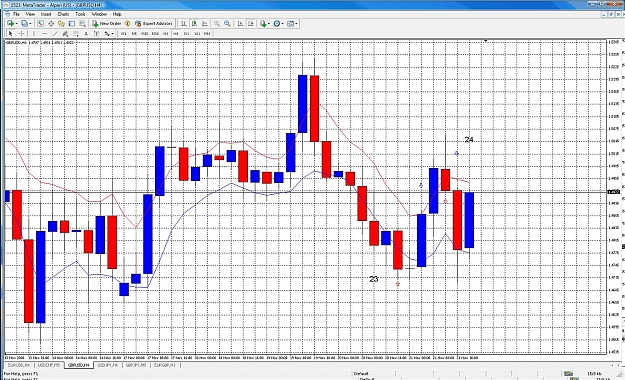Select the Horizontal Line drawing tool
The width and height of the screenshot is (625, 380).
click(45, 33)
